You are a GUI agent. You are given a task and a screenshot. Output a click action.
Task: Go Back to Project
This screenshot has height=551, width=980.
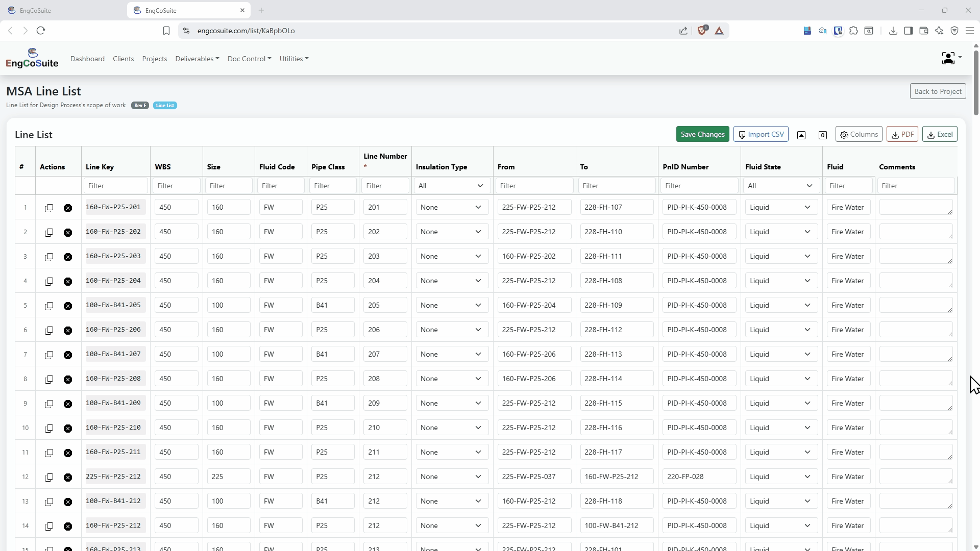click(938, 91)
